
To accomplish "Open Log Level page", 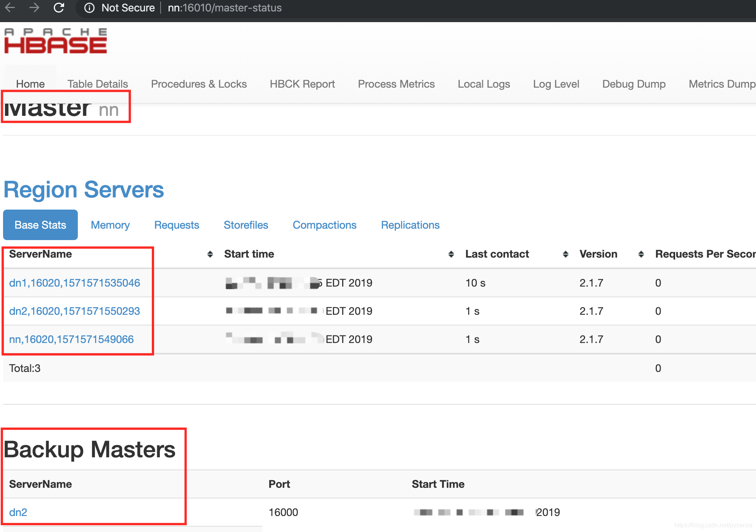I will coord(556,84).
